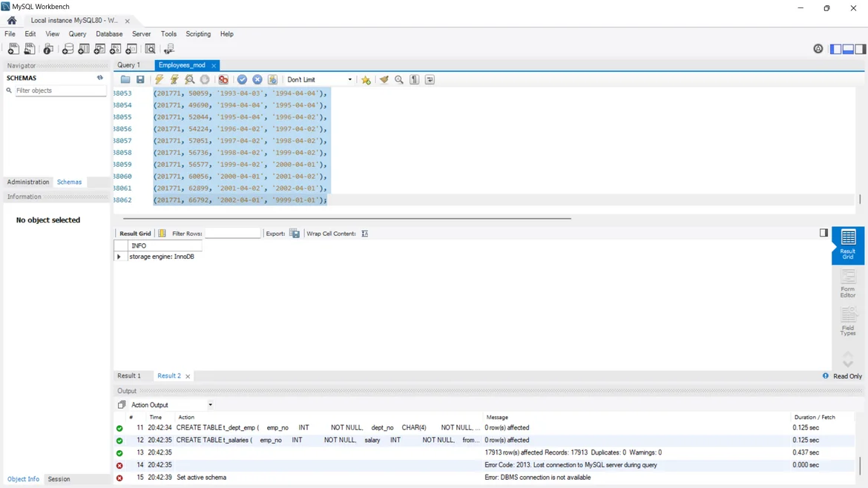
Task: Click the Save script floppy disk icon
Action: point(140,79)
